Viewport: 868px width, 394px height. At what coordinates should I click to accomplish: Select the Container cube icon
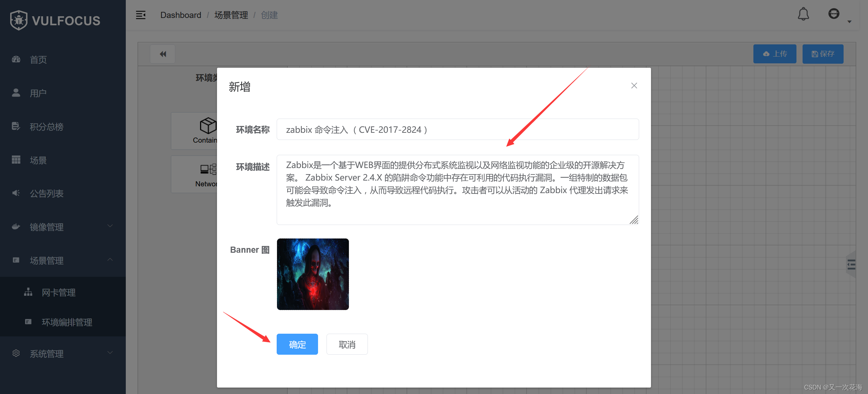coord(208,126)
